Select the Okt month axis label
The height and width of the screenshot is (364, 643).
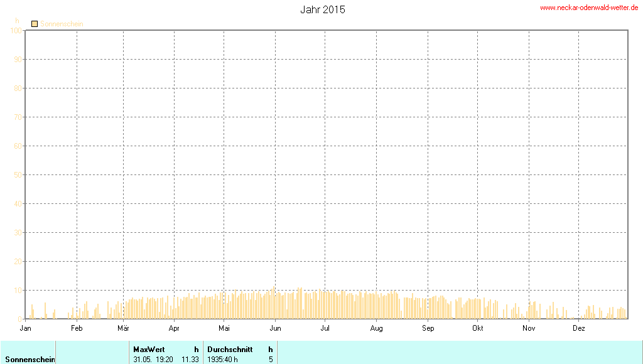tap(478, 328)
